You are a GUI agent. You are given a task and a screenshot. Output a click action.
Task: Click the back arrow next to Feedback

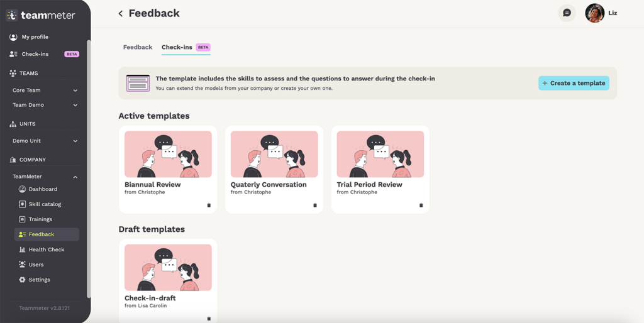pos(120,14)
